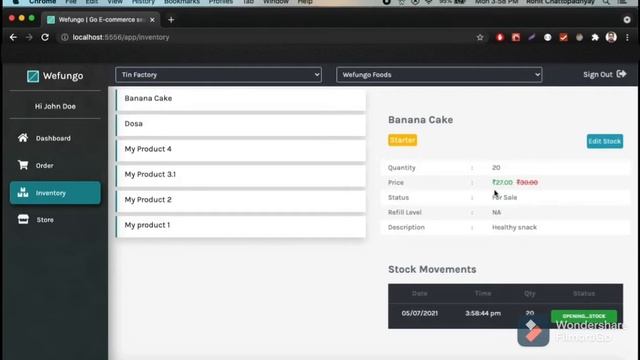Click the Starter tag badge
The image size is (640, 360).
[402, 140]
